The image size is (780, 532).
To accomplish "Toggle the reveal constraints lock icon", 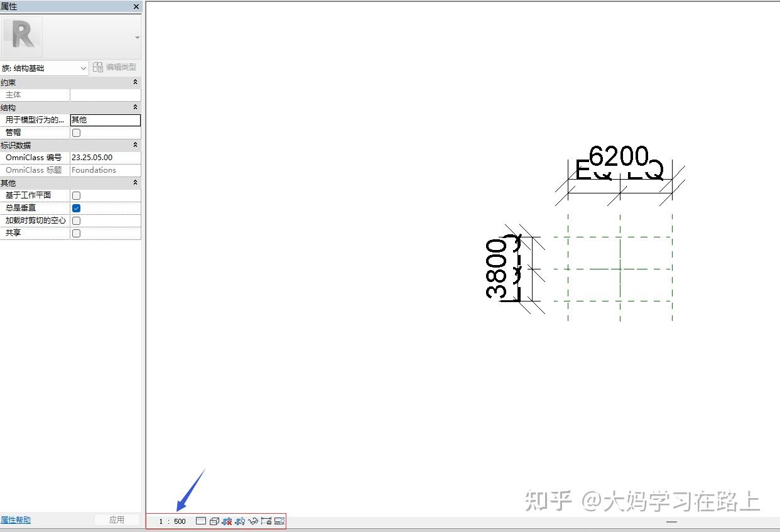I will (x=266, y=521).
